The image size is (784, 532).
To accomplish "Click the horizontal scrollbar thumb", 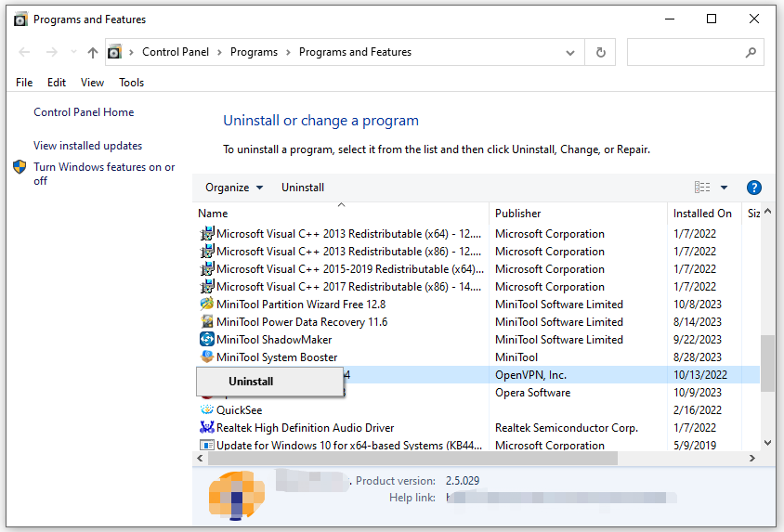I will [413, 458].
